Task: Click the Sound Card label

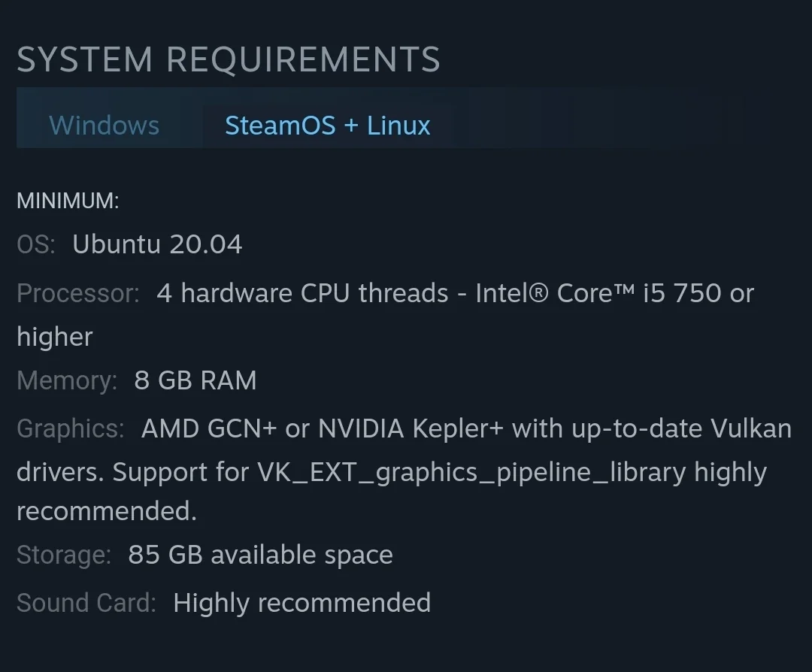Action: click(x=83, y=602)
